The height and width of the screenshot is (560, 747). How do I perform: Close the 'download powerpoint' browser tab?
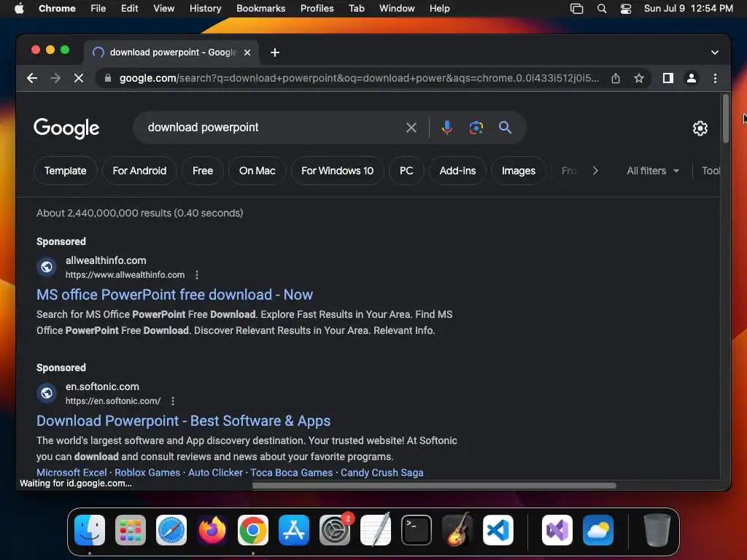(247, 52)
